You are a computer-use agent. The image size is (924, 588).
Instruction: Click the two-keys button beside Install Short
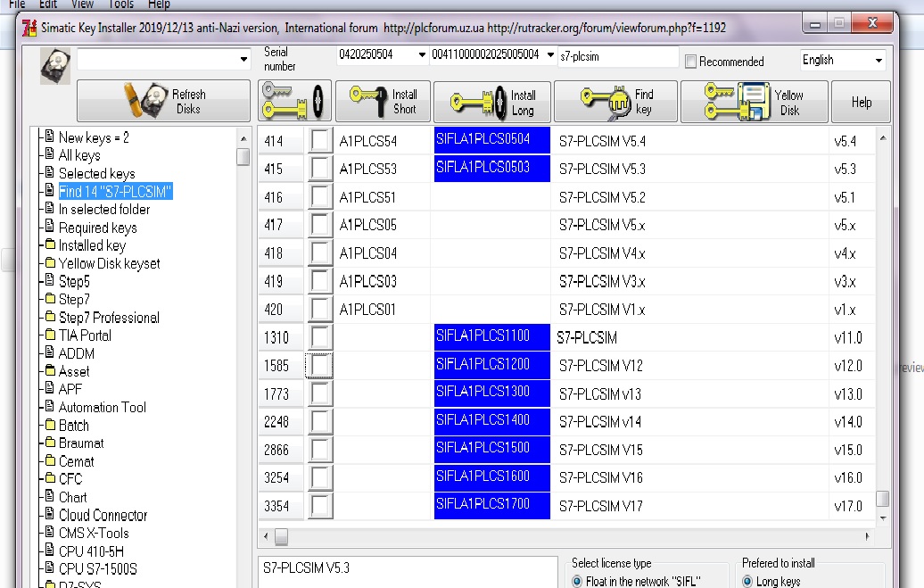pyautogui.click(x=294, y=101)
